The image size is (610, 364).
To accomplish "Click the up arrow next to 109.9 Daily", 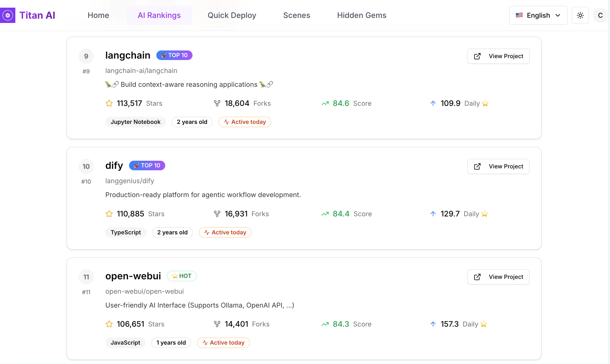I will (x=433, y=103).
